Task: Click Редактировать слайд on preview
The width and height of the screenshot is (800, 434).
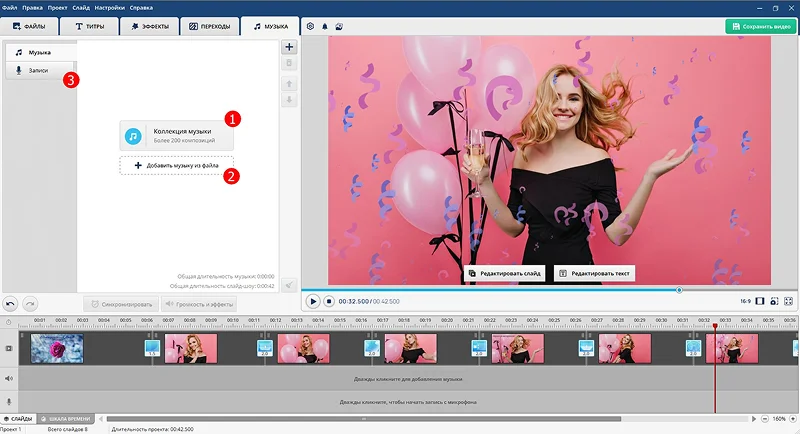Action: (x=505, y=273)
